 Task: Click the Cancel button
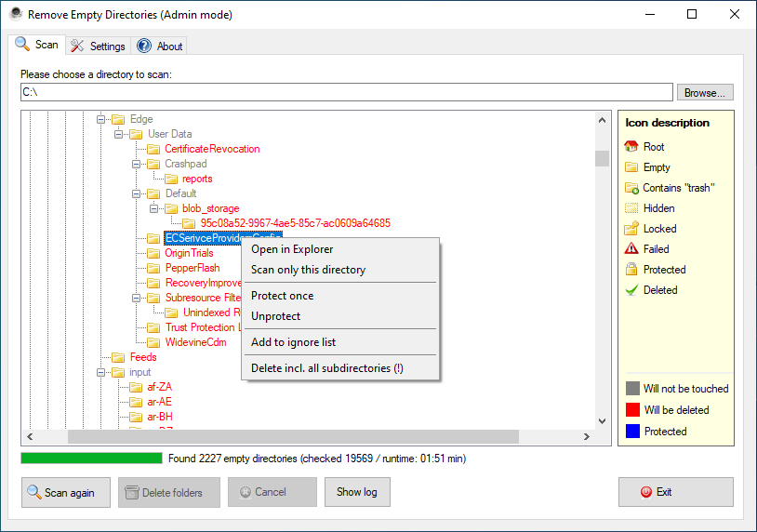(x=272, y=492)
